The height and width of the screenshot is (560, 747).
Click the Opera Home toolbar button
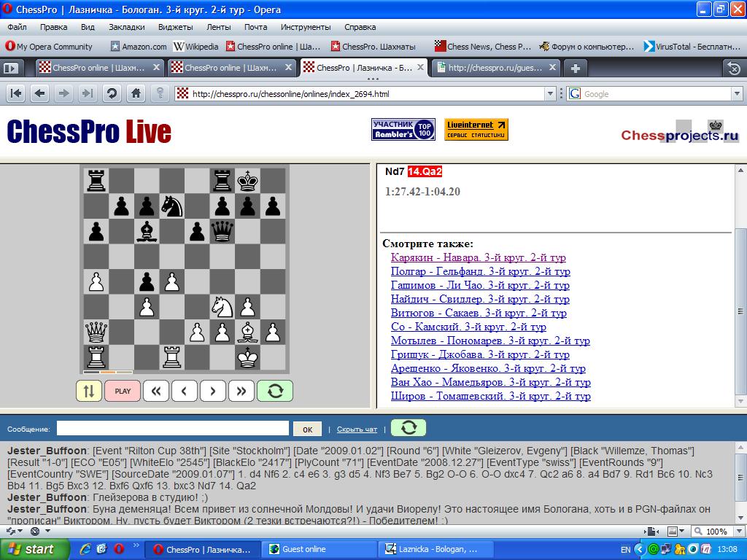click(x=136, y=93)
